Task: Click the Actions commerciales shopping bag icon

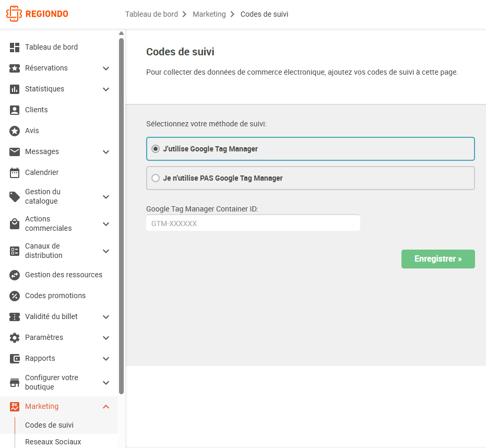Action: [15, 224]
